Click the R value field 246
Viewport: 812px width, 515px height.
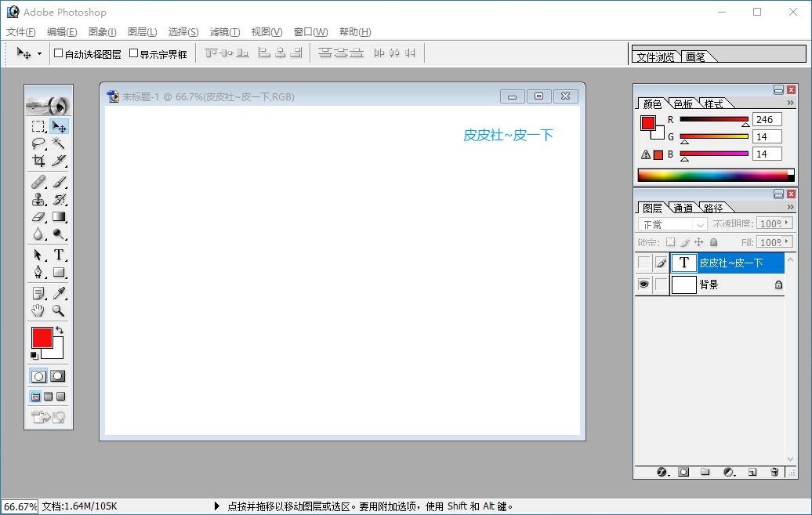(767, 120)
